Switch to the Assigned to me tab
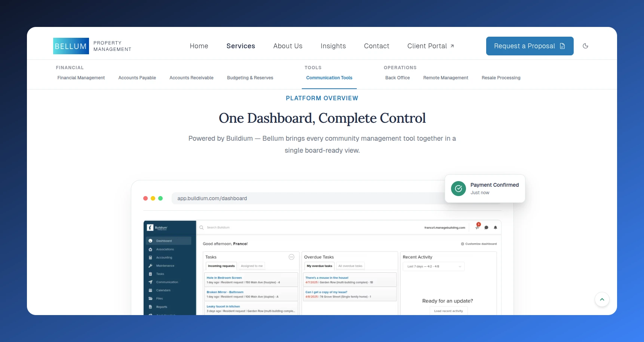 [252, 266]
